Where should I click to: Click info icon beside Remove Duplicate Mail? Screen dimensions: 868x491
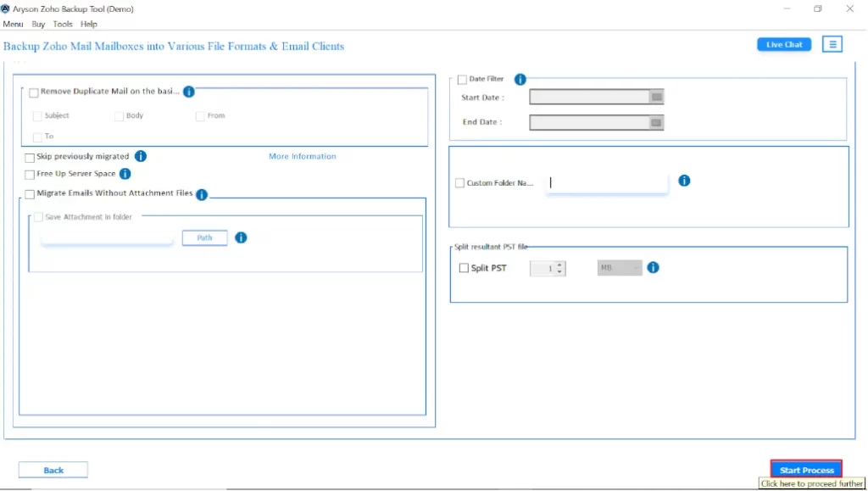pos(189,92)
